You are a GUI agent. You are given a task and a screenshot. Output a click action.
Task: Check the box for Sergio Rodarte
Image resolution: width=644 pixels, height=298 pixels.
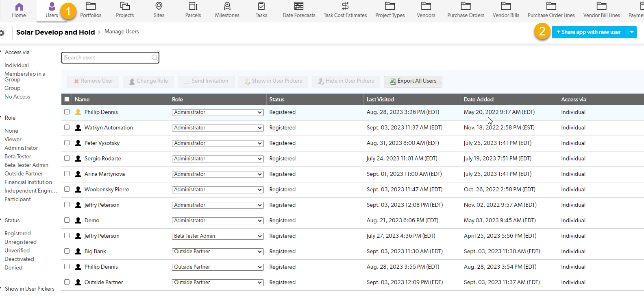click(67, 158)
